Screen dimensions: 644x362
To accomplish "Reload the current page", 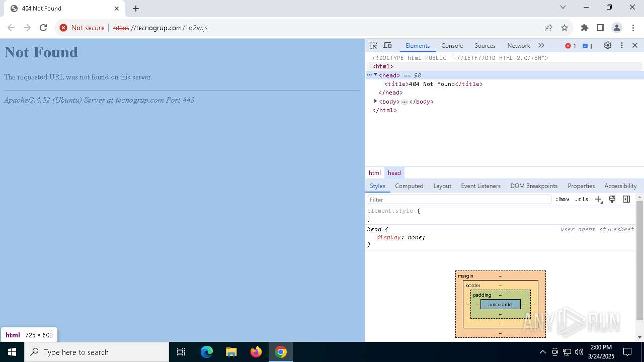I will pyautogui.click(x=43, y=28).
